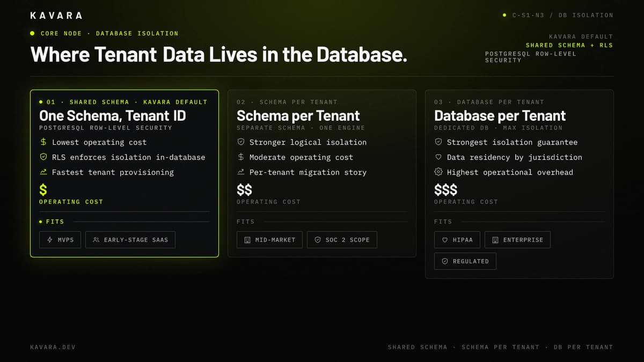Click OPERATING COST label in green
This screenshot has height=362, width=644.
(71, 202)
